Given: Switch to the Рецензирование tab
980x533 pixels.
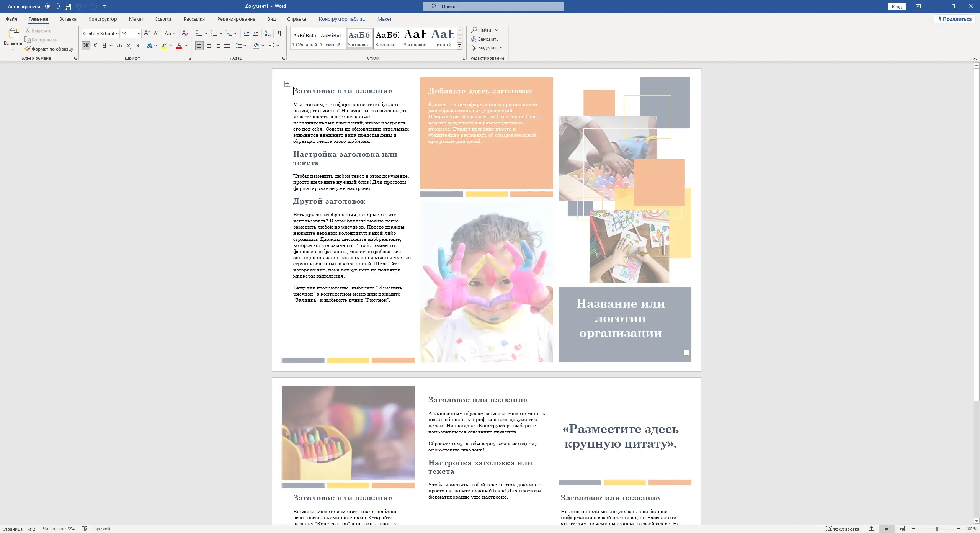Looking at the screenshot, I should [236, 19].
